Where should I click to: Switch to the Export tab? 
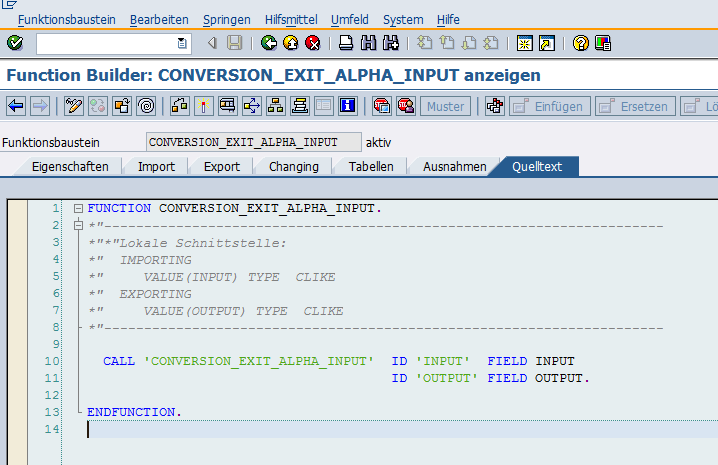(x=222, y=166)
